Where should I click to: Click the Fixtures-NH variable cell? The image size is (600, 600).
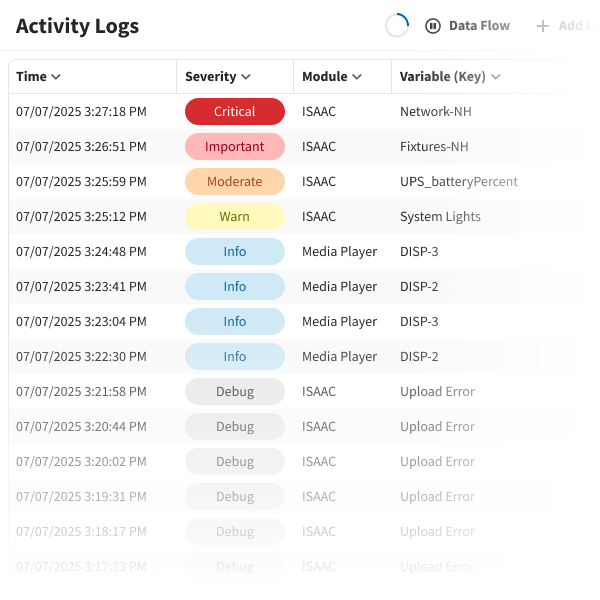(434, 147)
